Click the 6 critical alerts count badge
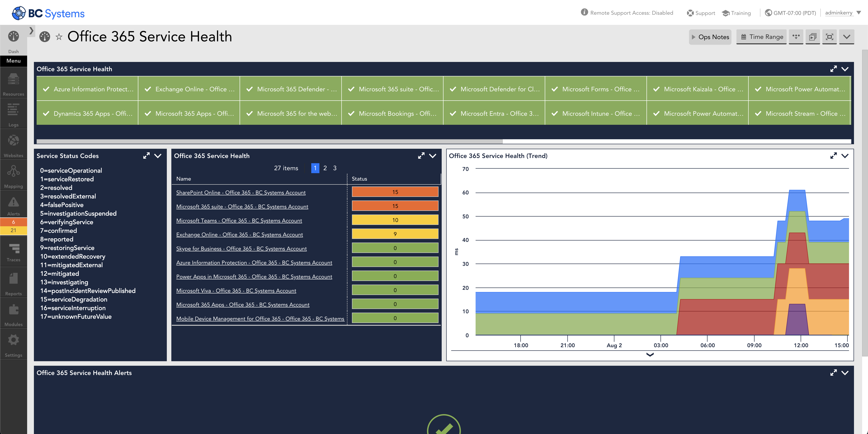The height and width of the screenshot is (434, 868). click(x=14, y=222)
